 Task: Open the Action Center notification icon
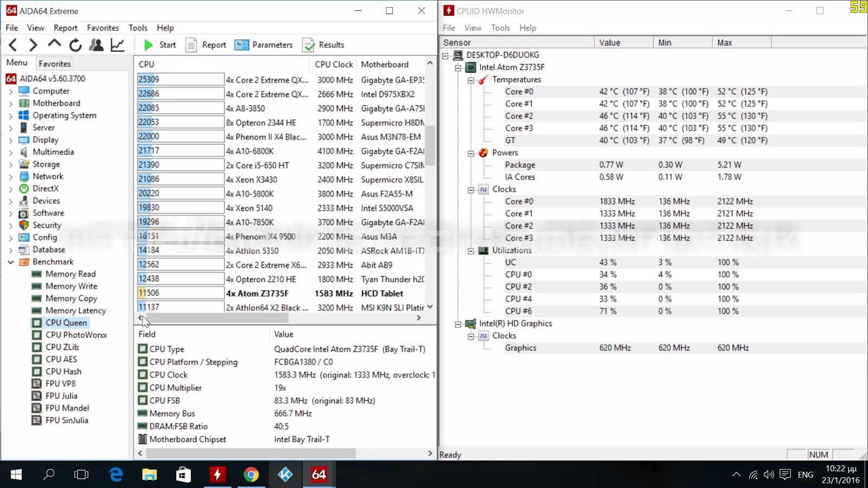coord(785,475)
